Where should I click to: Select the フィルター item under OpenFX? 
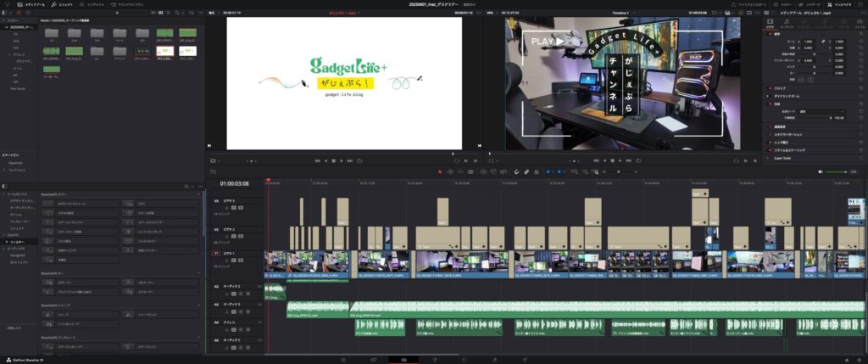click(17, 242)
